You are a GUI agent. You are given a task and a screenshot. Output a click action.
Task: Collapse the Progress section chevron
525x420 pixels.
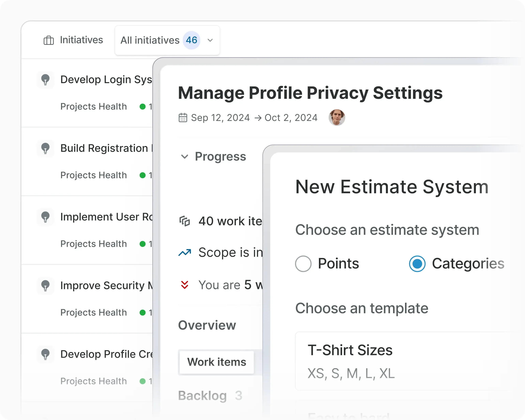185,157
